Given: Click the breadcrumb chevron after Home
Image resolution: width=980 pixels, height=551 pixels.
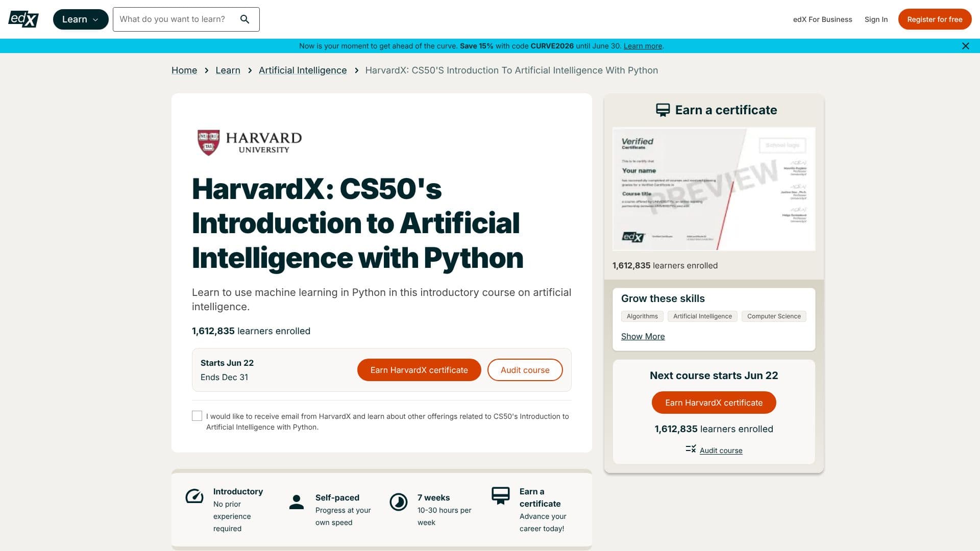Looking at the screenshot, I should (206, 70).
